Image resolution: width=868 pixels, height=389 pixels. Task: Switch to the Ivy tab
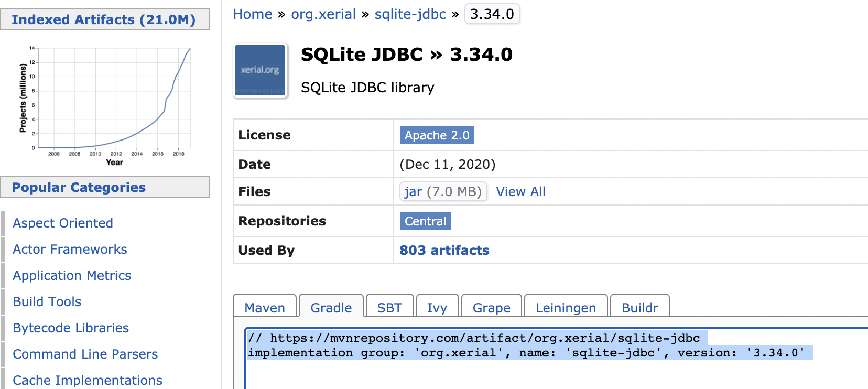[x=437, y=306]
